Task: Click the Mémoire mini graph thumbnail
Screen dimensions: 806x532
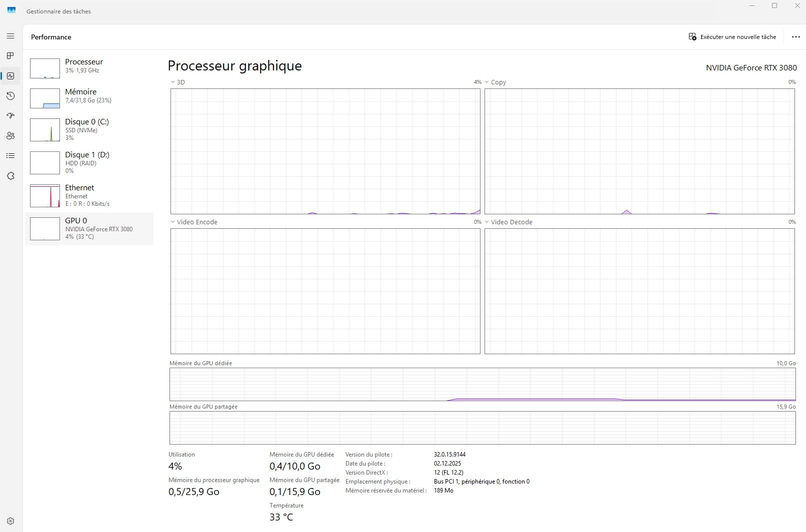Action: pos(45,98)
